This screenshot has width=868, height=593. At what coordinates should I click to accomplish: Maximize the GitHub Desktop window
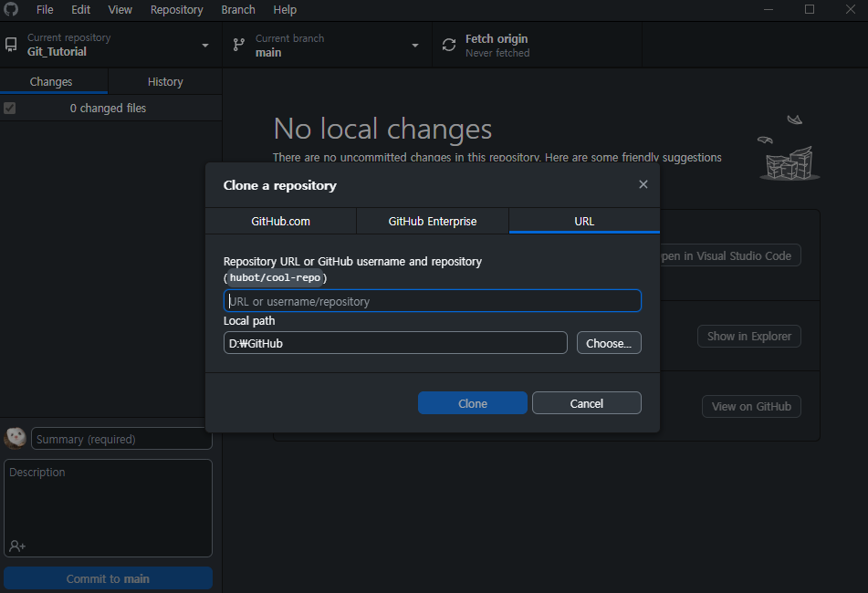(810, 9)
